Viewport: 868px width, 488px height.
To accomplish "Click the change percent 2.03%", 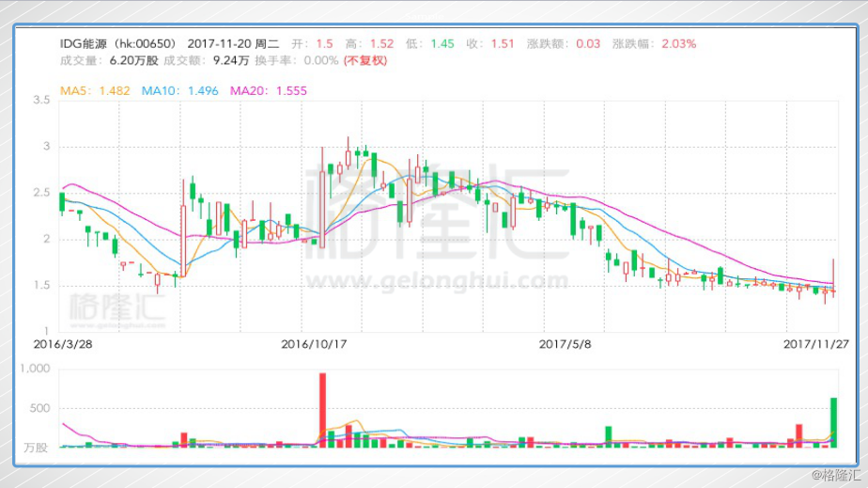I will click(x=678, y=44).
